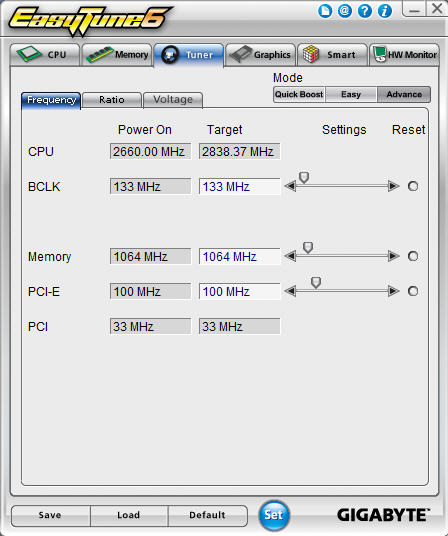The height and width of the screenshot is (536, 448).
Task: Open help with the question mark icon
Action: pos(365,11)
